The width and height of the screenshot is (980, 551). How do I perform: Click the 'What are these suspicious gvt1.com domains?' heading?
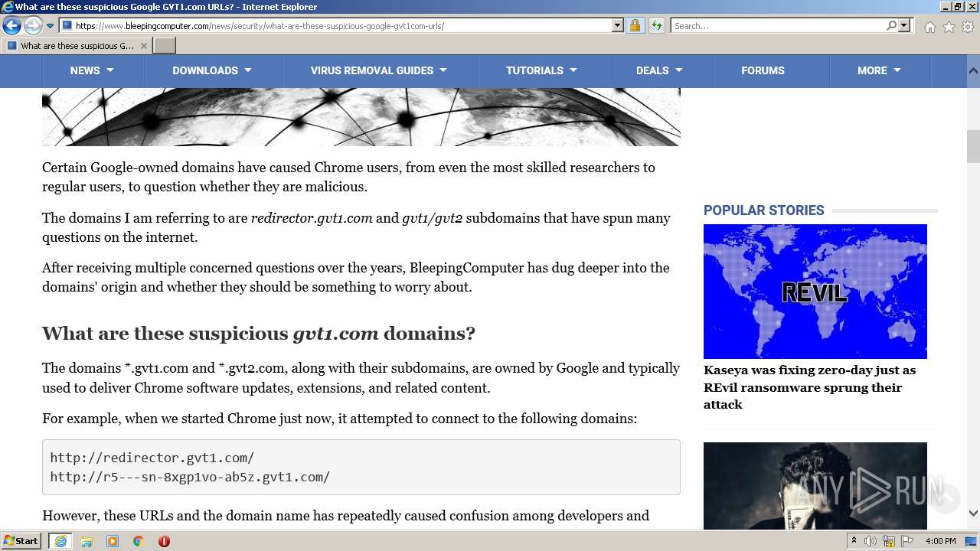[259, 334]
